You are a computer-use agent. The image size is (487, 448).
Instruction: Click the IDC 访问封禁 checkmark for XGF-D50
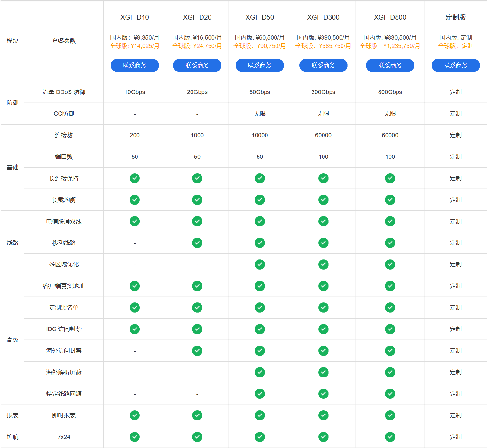click(259, 329)
